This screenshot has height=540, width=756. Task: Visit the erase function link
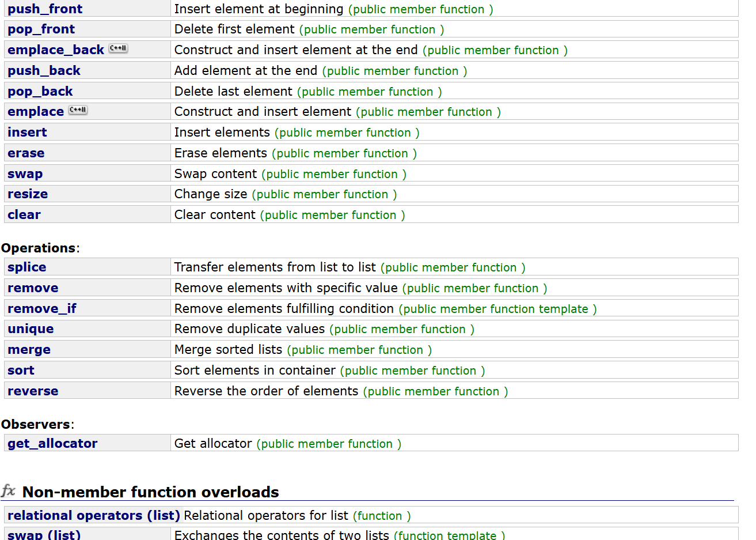[x=26, y=153]
